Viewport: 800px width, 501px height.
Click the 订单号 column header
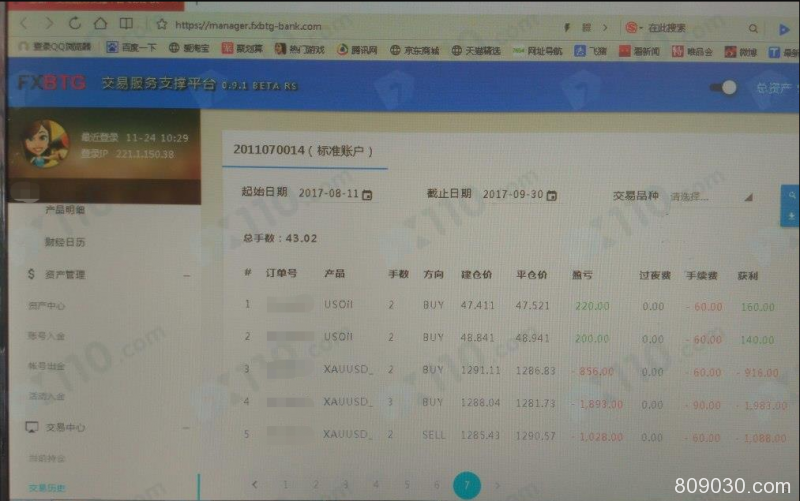(x=282, y=273)
